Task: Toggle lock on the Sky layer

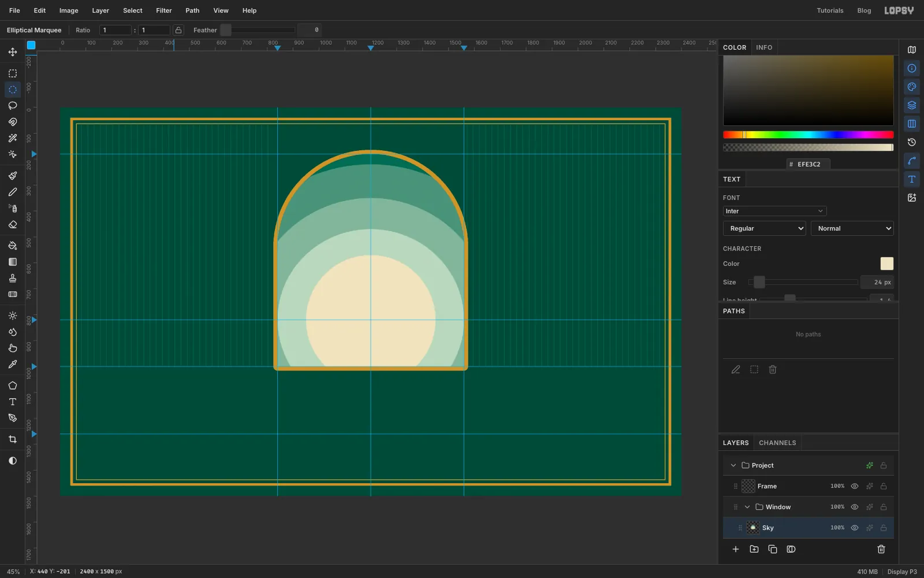Action: [x=884, y=528]
